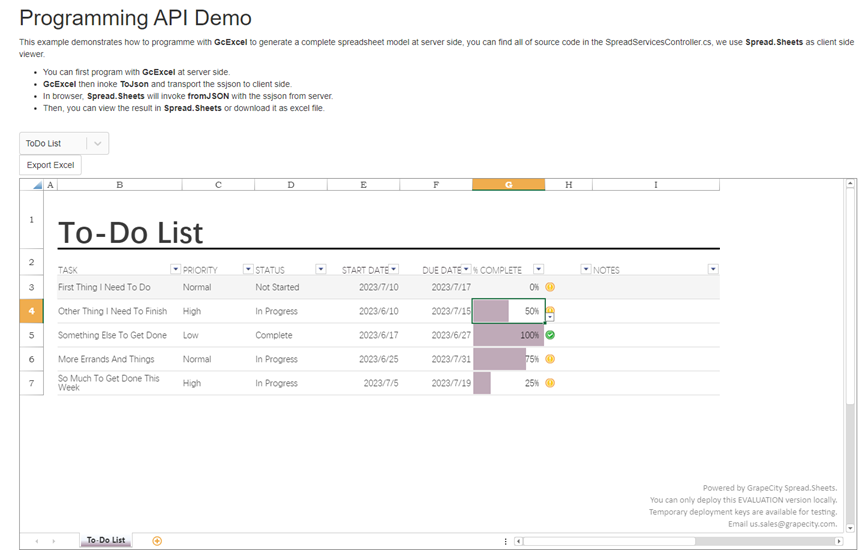This screenshot has width=865, height=550.
Task: Click the horizontal scrollbar right arrow
Action: point(839,541)
